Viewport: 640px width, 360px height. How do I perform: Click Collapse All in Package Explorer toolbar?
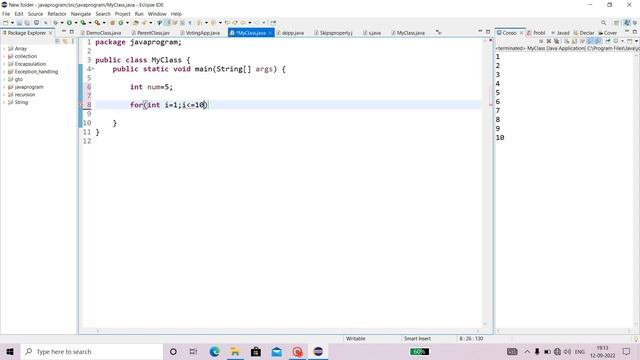(58, 41)
